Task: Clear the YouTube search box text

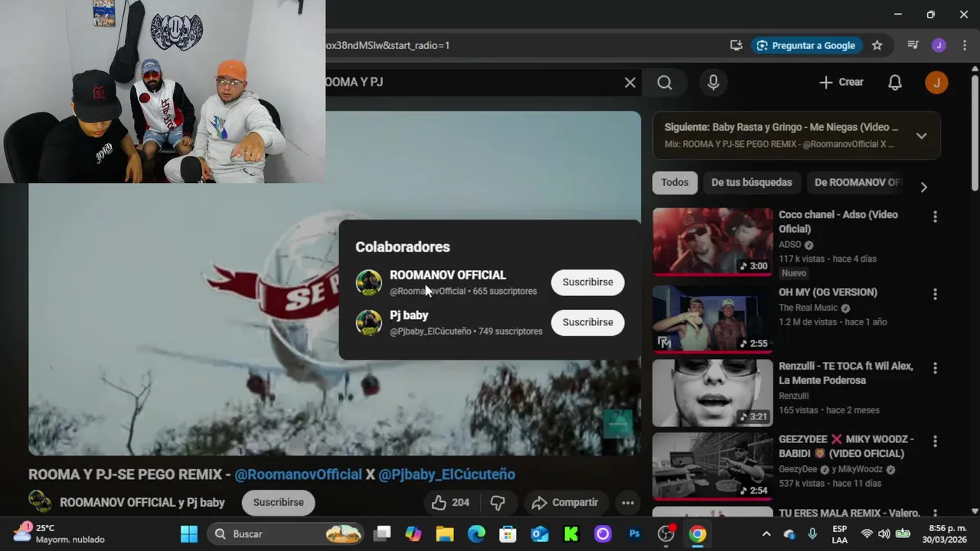Action: click(629, 83)
